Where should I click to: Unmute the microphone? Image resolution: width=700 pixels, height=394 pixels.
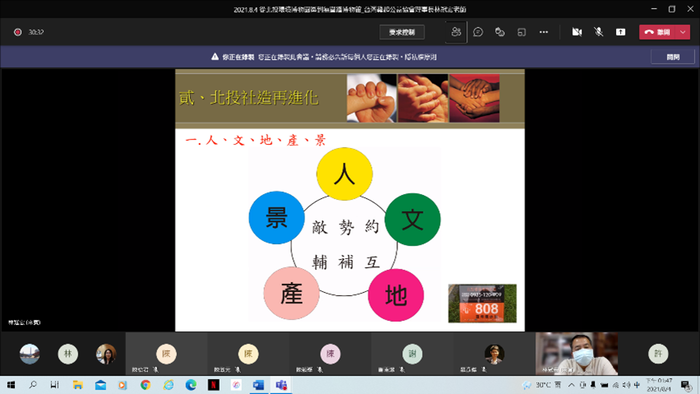(599, 32)
